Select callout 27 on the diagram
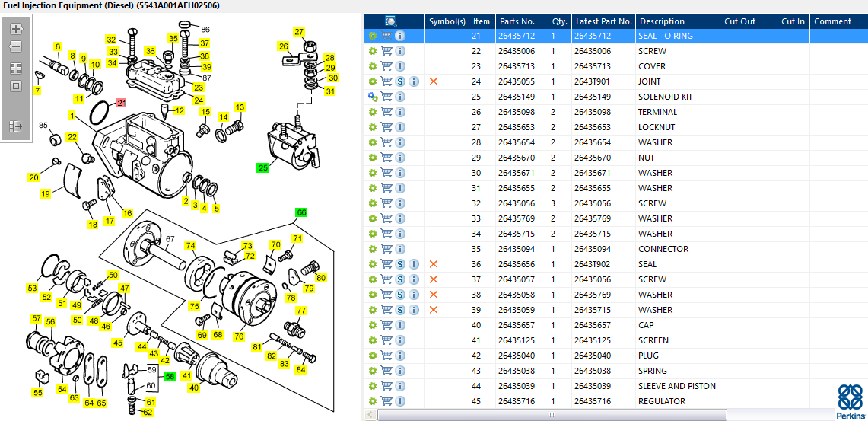The image size is (868, 421). (300, 31)
